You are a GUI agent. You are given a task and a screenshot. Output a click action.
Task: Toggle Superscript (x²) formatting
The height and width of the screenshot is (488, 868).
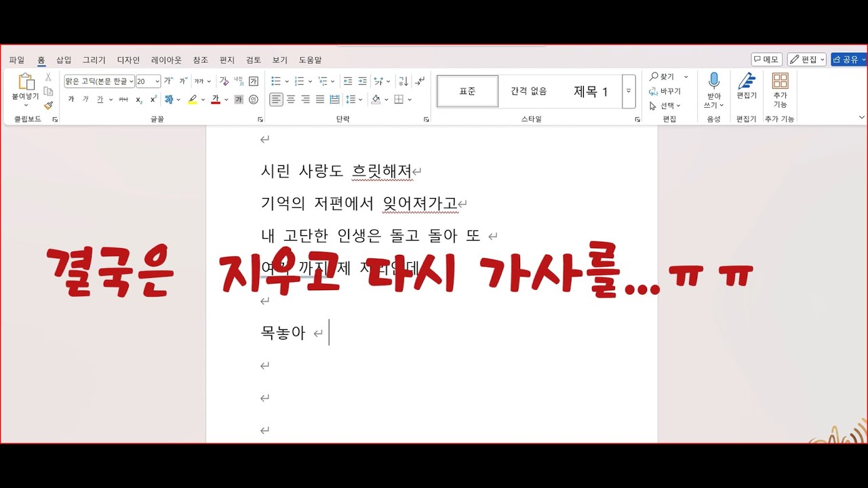pos(154,100)
